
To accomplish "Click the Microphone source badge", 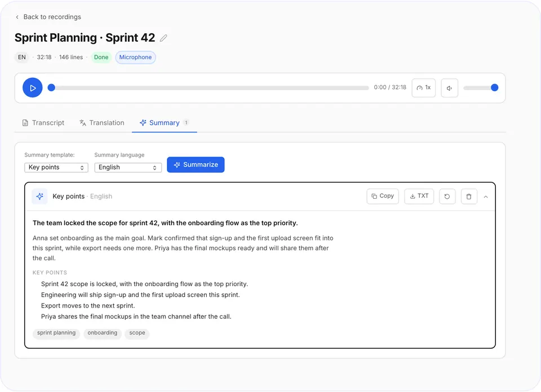I will (135, 57).
